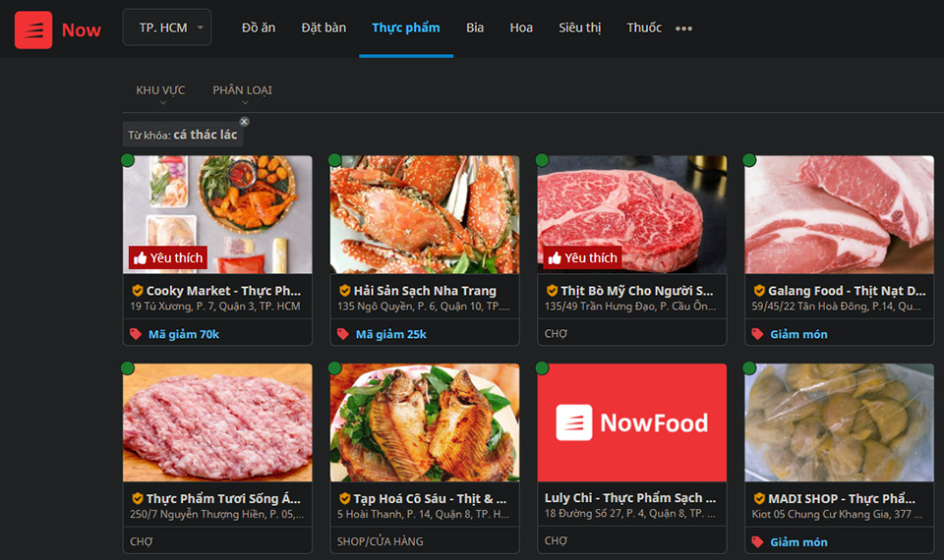Open the minced meat photo of Thực Phẩm Tươi Sống

pos(217,422)
